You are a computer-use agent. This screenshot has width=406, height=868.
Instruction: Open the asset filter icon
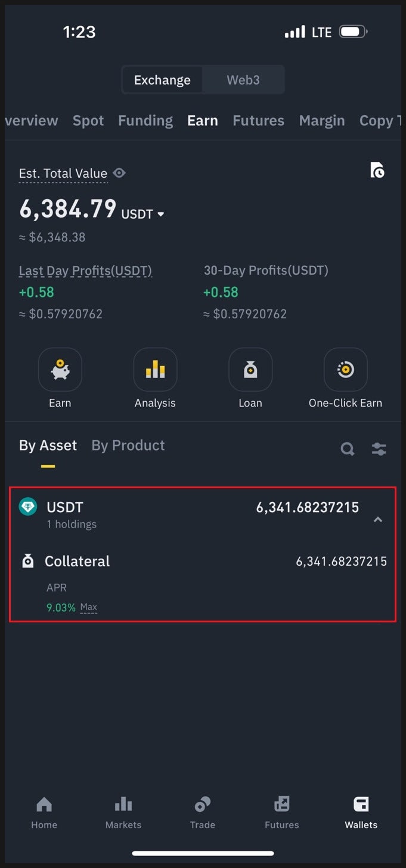click(x=379, y=449)
